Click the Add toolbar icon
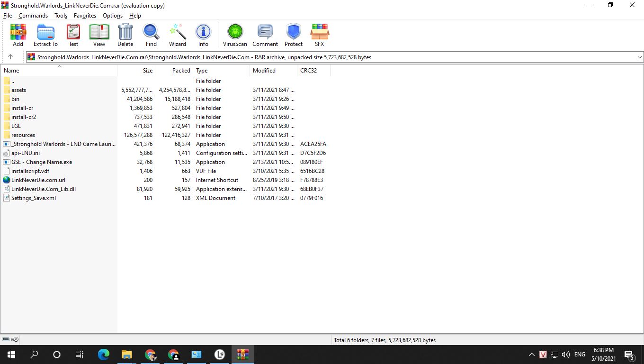The image size is (644, 364). (18, 36)
